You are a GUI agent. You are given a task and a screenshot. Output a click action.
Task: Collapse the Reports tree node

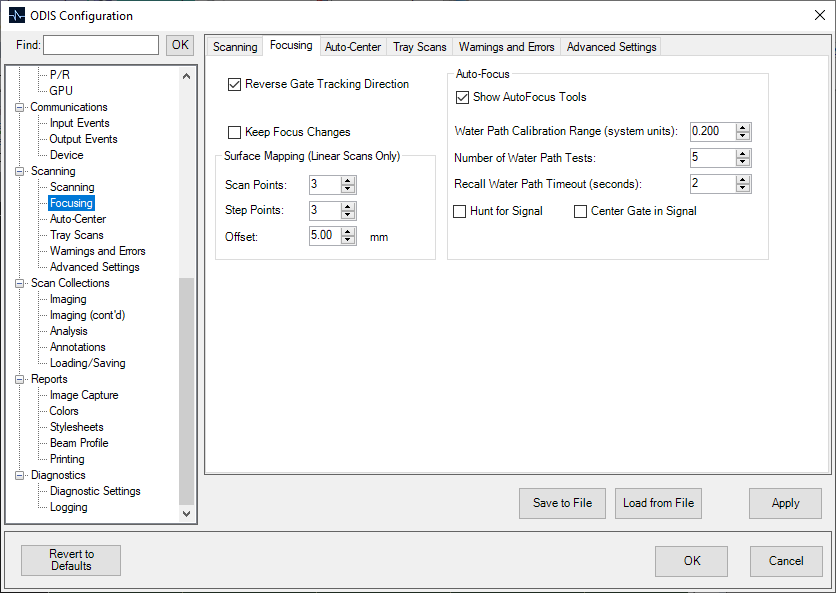[20, 379]
